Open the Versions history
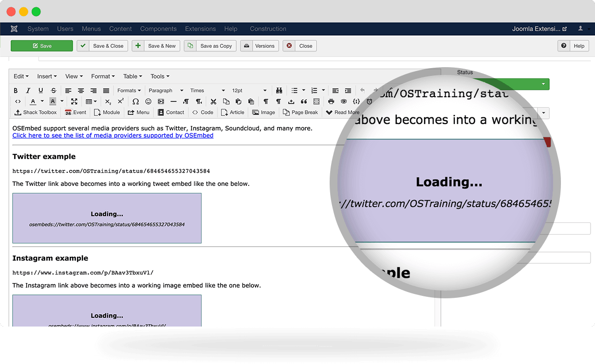The height and width of the screenshot is (364, 595). tap(260, 46)
